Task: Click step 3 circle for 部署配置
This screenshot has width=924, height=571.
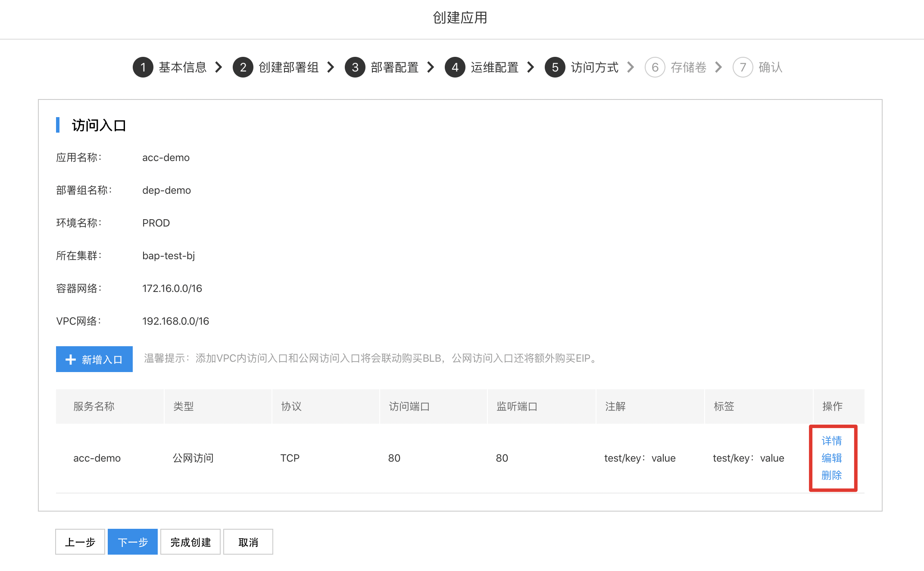Action: pyautogui.click(x=355, y=67)
